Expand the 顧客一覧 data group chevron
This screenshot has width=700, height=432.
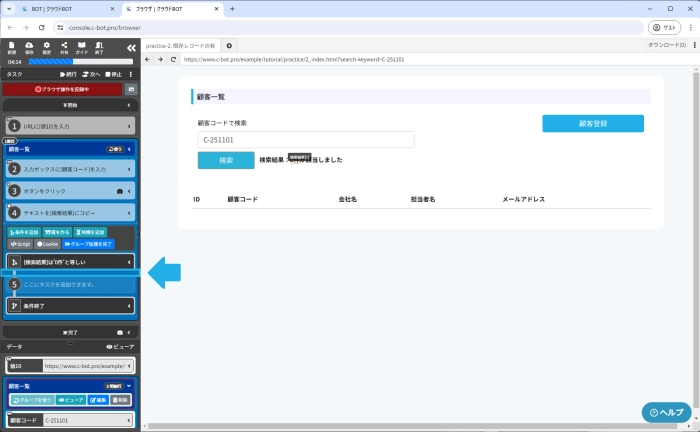tap(129, 385)
